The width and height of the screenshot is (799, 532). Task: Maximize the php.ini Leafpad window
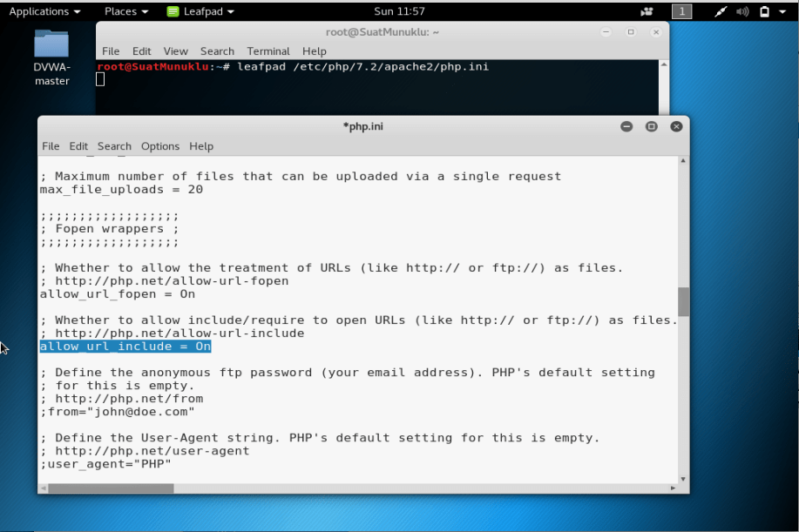point(651,126)
